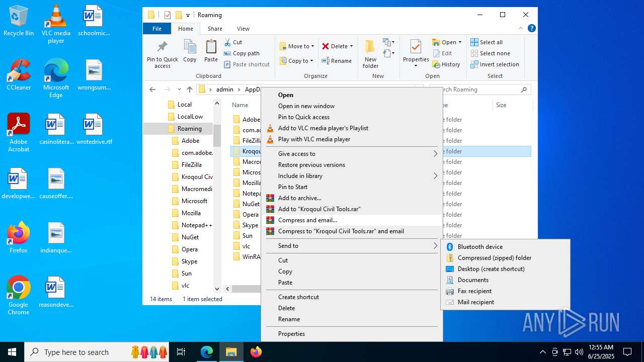
Task: Click the Rename ribbon button
Action: pyautogui.click(x=337, y=61)
